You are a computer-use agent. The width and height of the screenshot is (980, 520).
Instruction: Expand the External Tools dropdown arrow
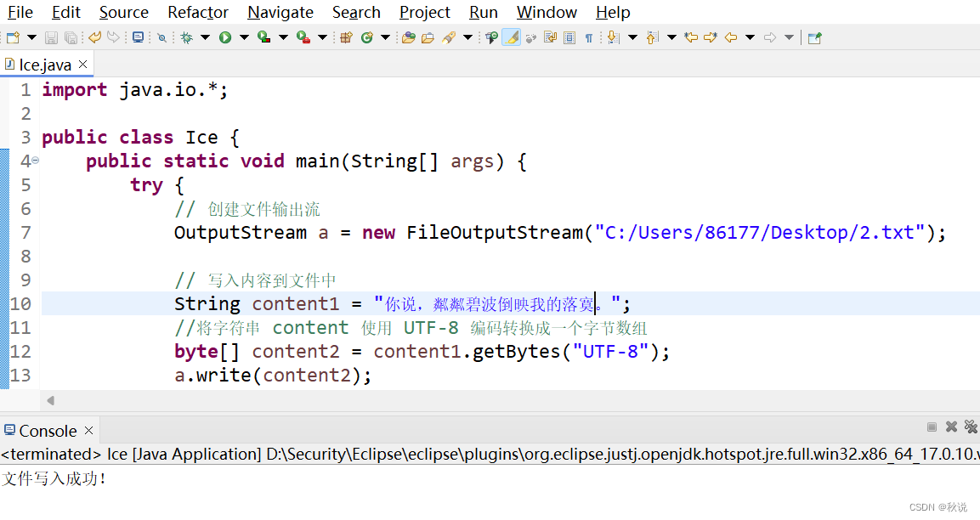pos(322,38)
